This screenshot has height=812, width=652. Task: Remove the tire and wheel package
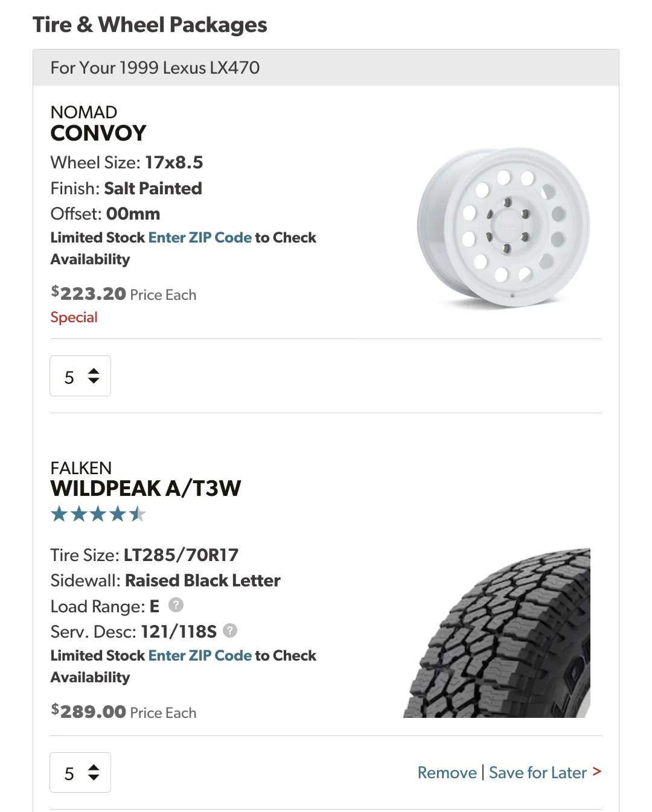447,773
